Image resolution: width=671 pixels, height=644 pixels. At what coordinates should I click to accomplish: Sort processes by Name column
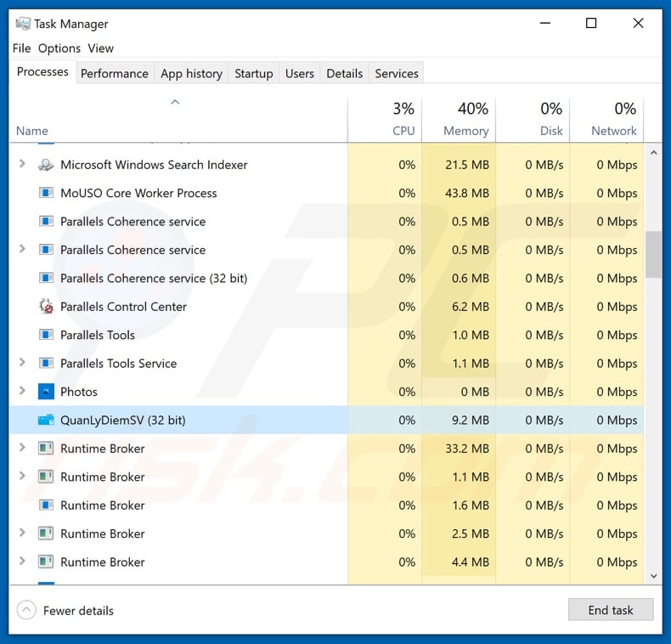pyautogui.click(x=178, y=121)
